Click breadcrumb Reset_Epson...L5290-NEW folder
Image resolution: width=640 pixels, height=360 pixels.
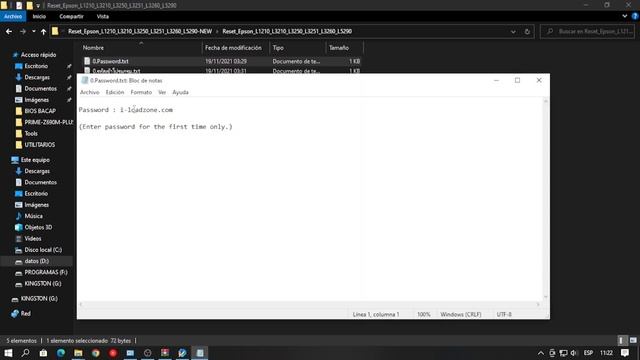tap(140, 31)
